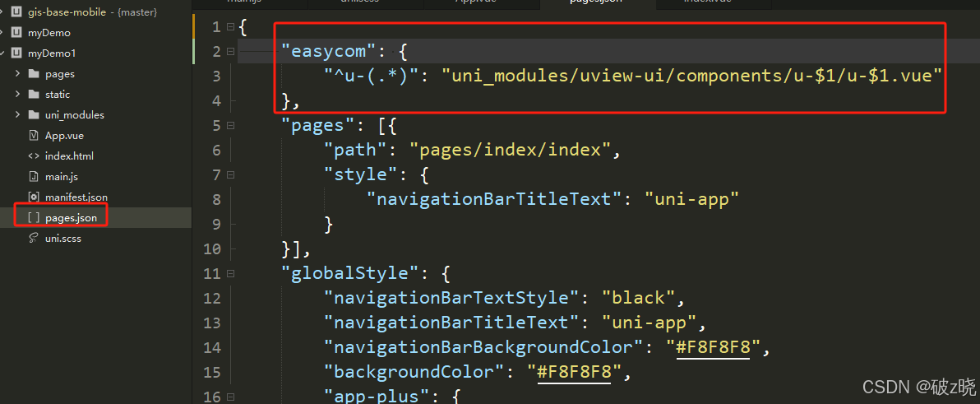Collapse the pages array fold on line 5
Screen dimensions: 980x404
tap(231, 126)
